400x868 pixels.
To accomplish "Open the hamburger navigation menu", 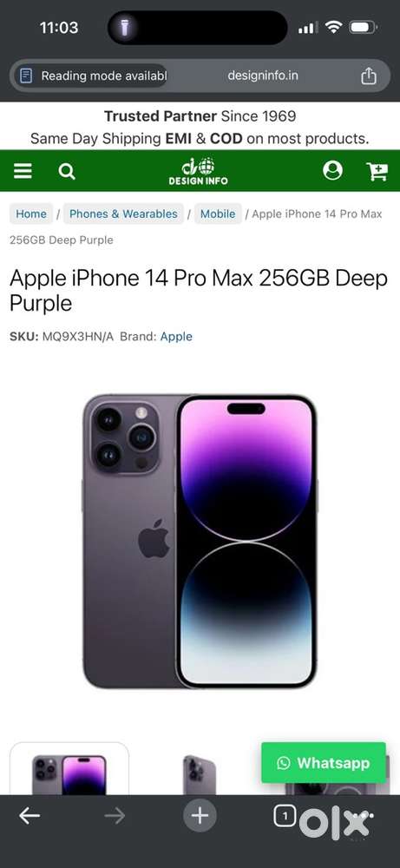I will point(23,171).
